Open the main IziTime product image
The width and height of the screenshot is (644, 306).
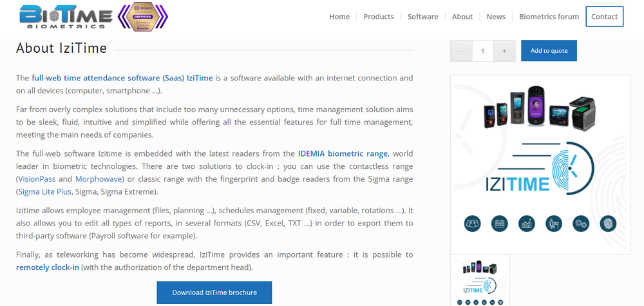pos(540,164)
